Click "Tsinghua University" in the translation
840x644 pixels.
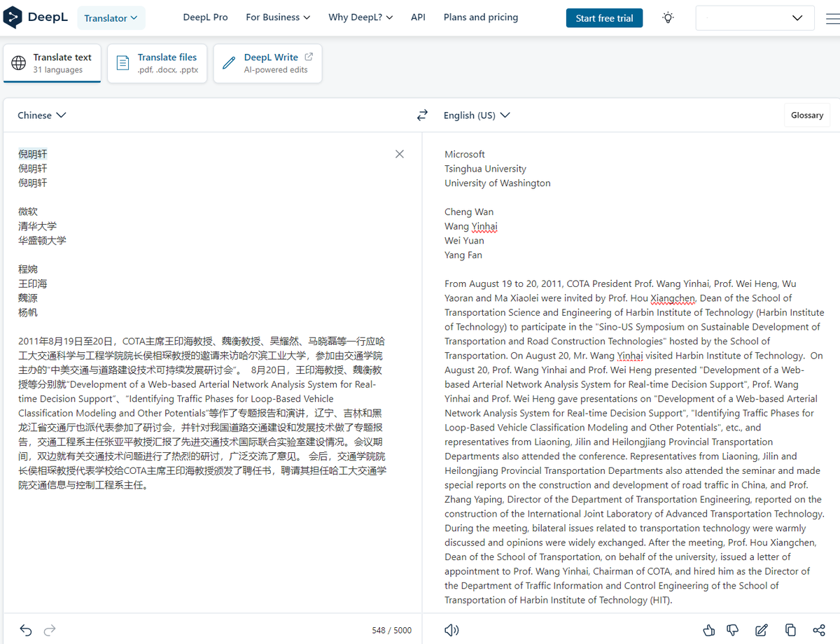[485, 169]
